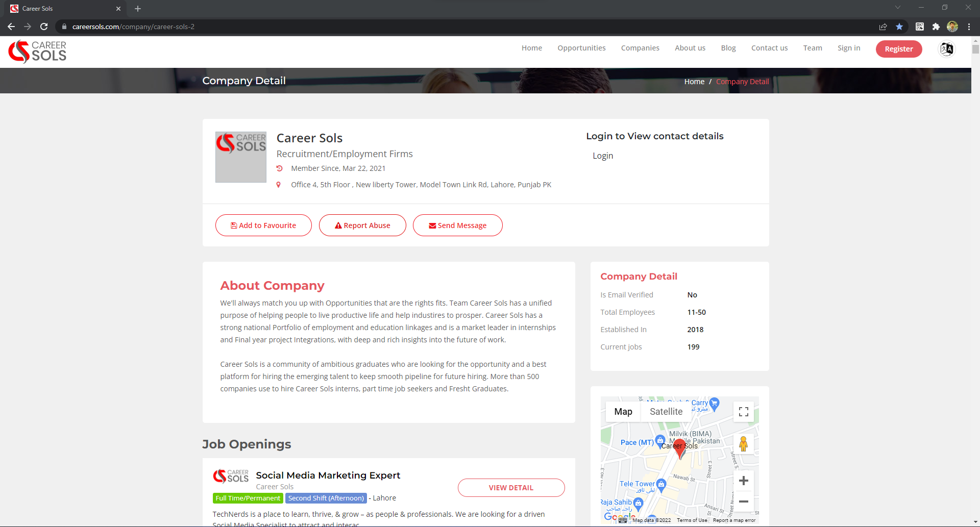Viewport: 980px width, 527px height.
Task: Open a new browser tab
Action: [x=138, y=9]
